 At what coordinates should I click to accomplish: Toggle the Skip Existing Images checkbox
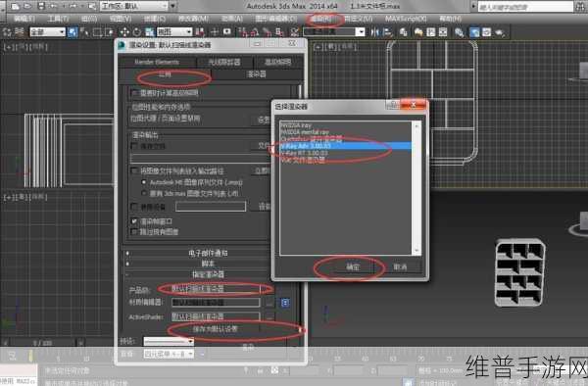[x=134, y=232]
